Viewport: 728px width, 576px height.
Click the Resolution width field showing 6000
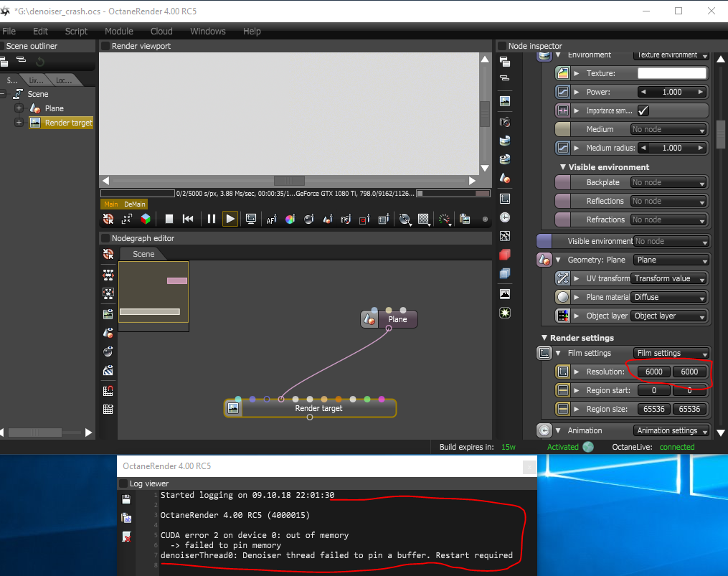click(653, 372)
